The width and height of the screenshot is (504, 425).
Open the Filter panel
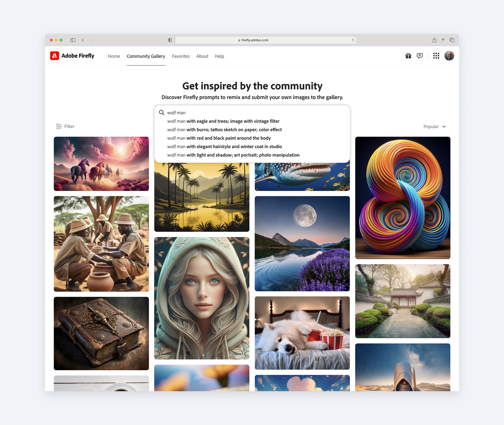[65, 126]
